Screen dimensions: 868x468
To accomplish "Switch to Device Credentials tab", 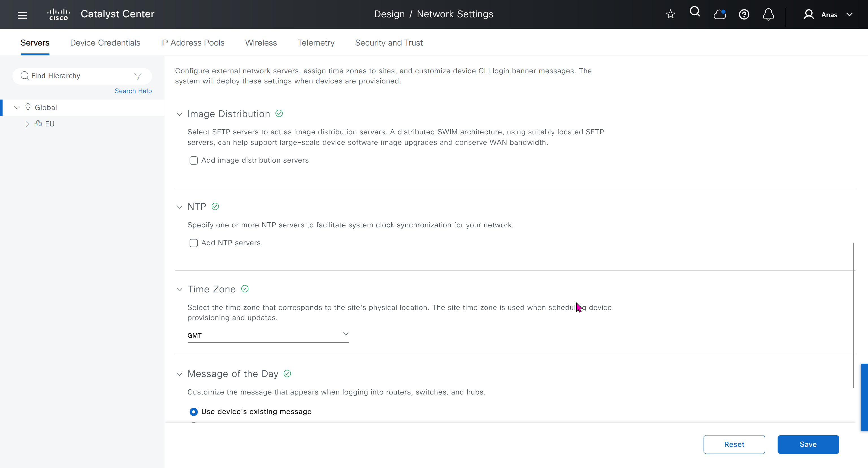I will click(105, 43).
